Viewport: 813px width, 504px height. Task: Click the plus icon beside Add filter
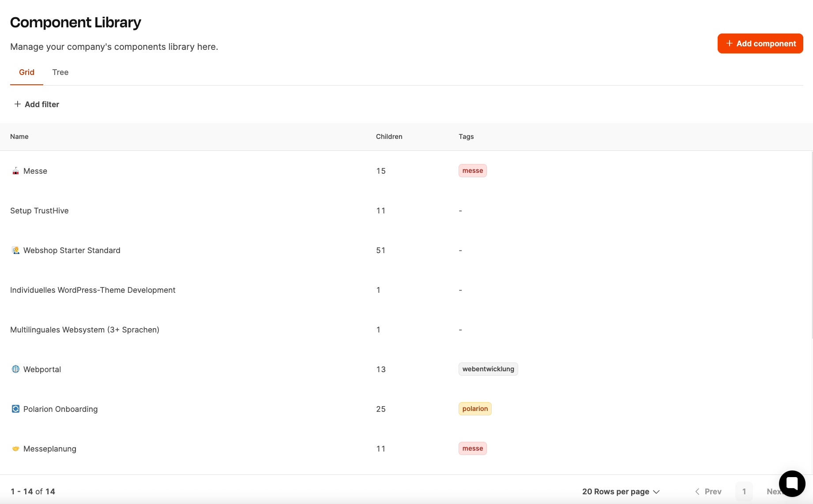pos(18,104)
